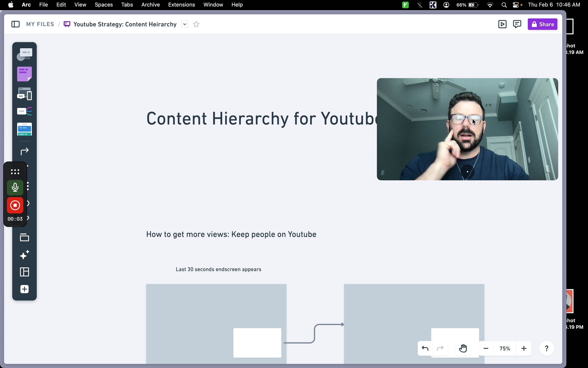The width and height of the screenshot is (588, 368).
Task: Zoom in with the plus button
Action: [x=524, y=349]
